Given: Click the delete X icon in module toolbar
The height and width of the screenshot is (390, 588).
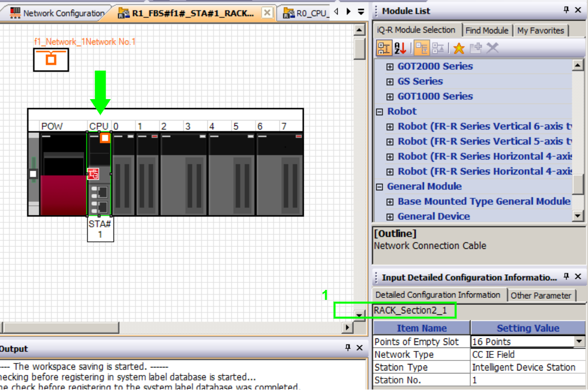Looking at the screenshot, I should [x=493, y=48].
